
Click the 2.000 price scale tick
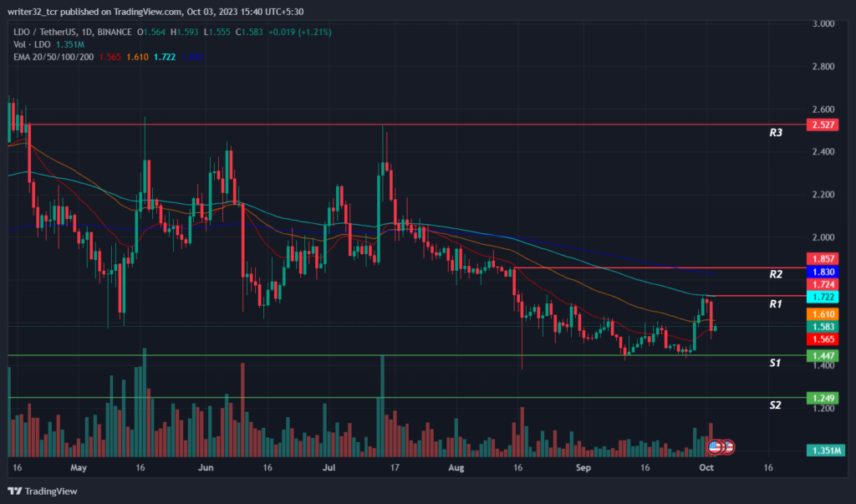pyautogui.click(x=823, y=237)
